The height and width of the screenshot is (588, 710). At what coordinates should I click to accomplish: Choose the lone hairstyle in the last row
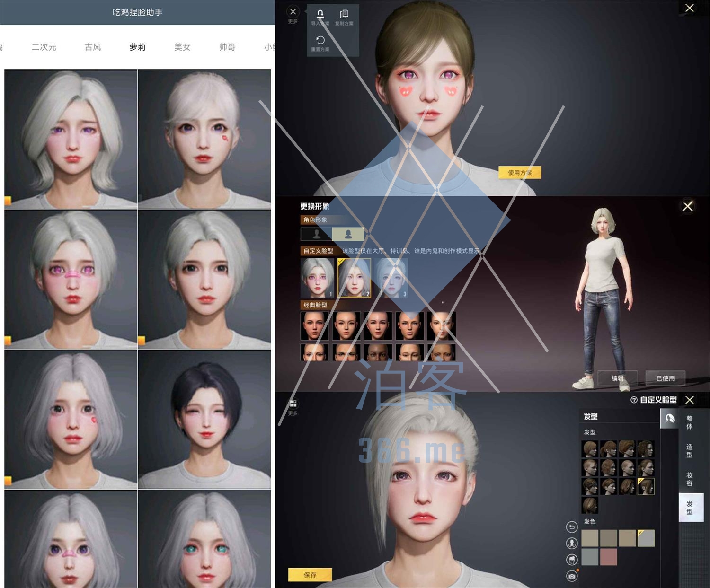click(590, 505)
